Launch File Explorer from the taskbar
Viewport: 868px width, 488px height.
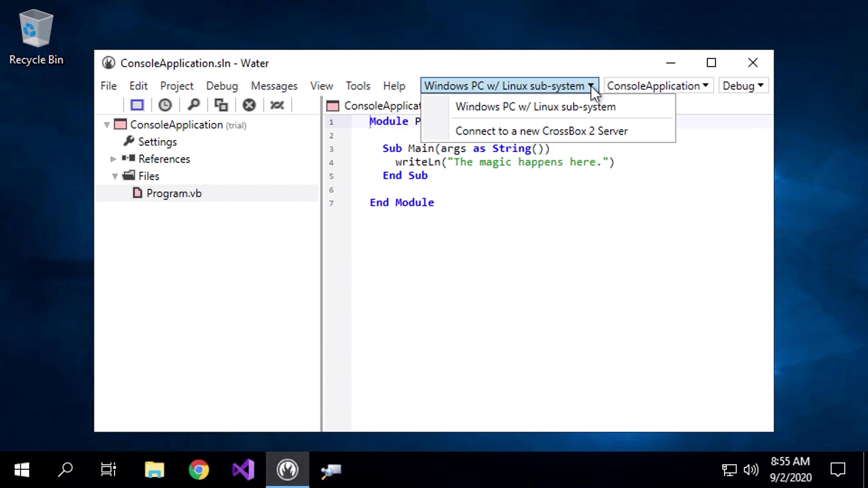pos(154,470)
